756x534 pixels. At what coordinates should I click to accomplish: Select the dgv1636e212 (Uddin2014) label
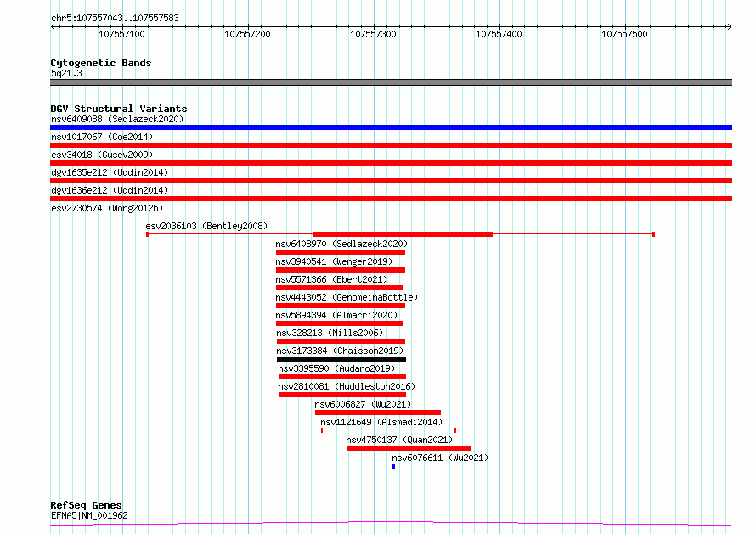click(110, 190)
